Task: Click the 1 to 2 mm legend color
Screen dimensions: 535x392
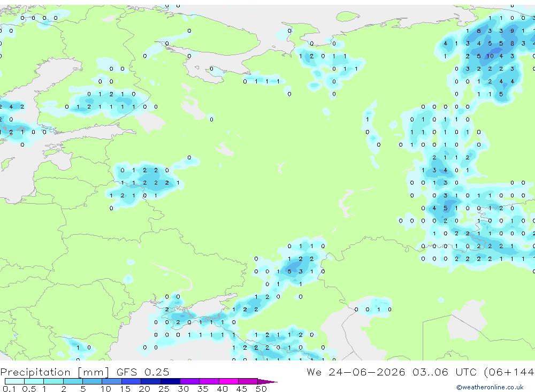Action: pos(53,381)
